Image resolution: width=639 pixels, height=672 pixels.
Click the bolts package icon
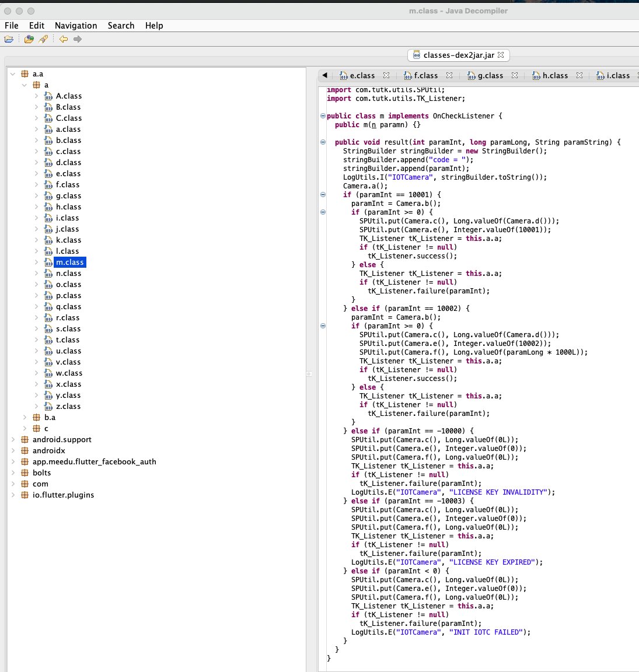point(25,473)
